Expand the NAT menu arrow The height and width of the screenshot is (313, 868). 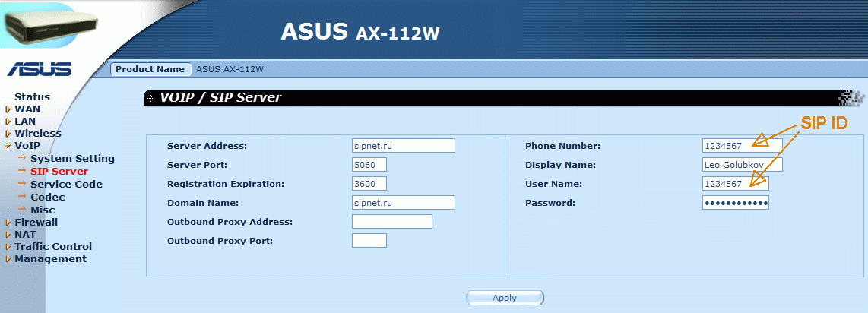pos(8,235)
